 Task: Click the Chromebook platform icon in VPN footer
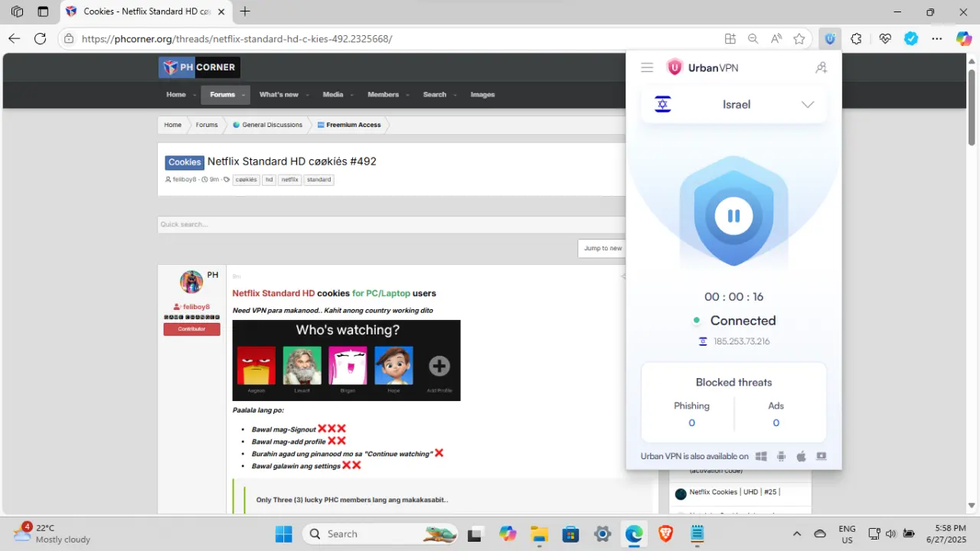tap(822, 456)
